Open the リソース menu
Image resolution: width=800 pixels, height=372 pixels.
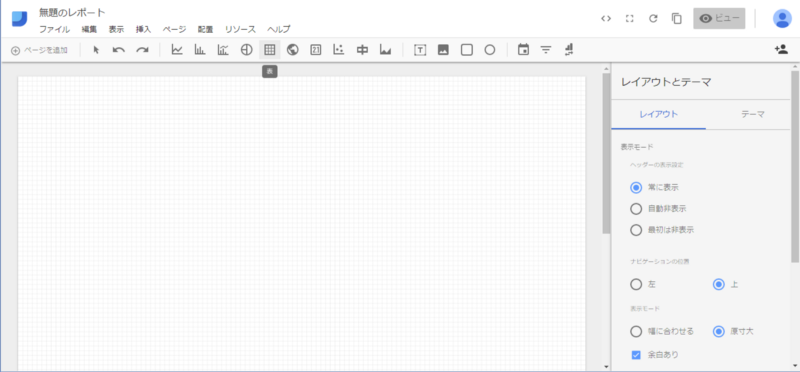(x=240, y=30)
